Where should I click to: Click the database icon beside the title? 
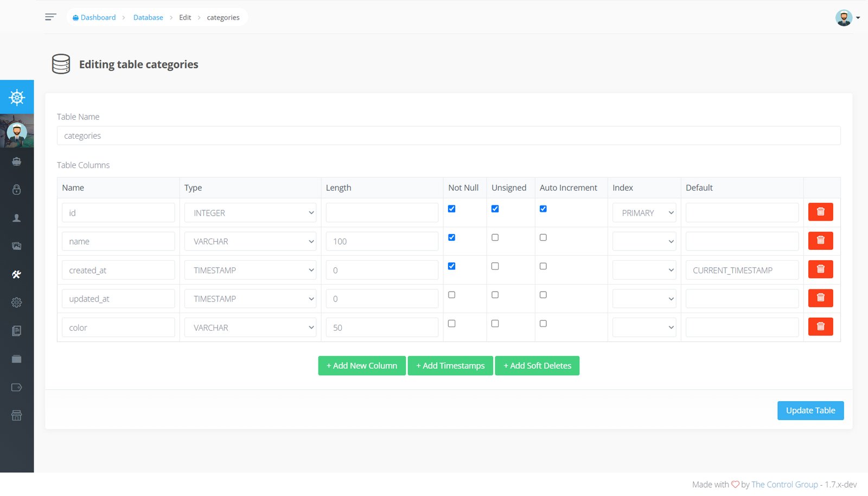click(61, 64)
